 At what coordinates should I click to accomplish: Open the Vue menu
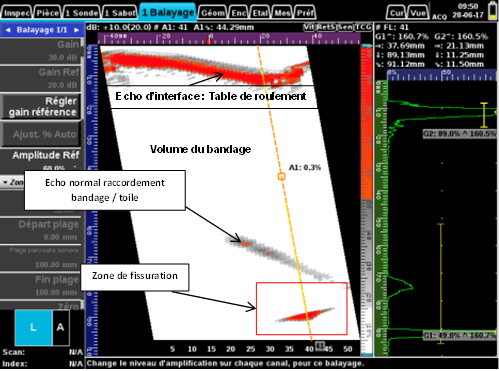pos(418,13)
